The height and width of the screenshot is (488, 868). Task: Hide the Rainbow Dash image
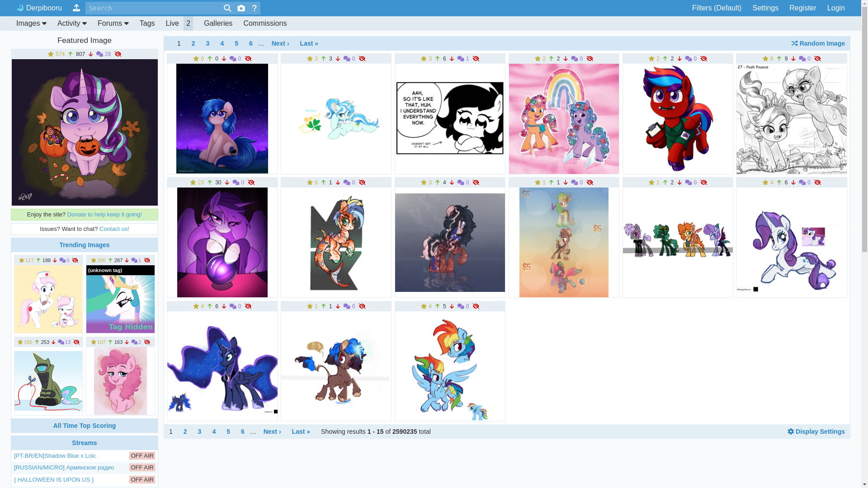(476, 306)
